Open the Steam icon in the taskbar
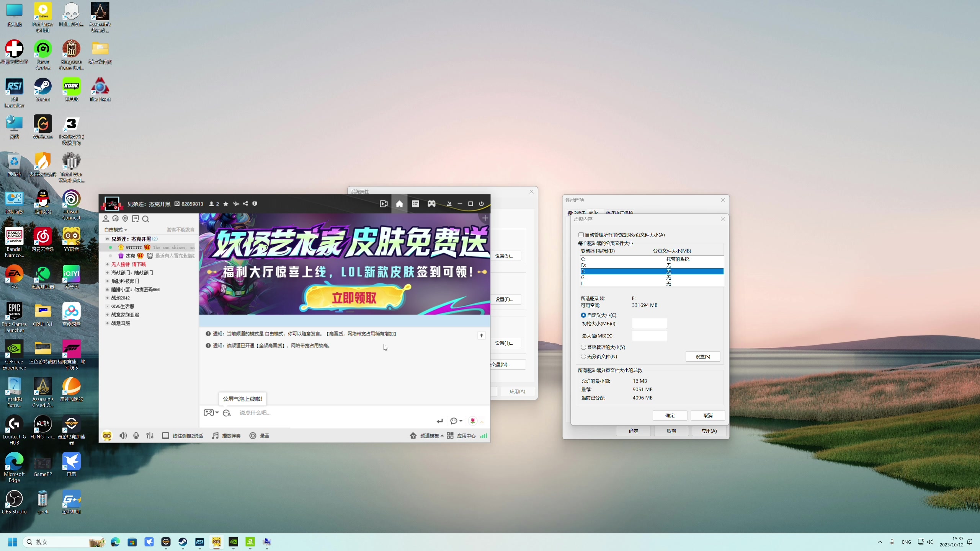Image resolution: width=980 pixels, height=551 pixels. (x=183, y=542)
